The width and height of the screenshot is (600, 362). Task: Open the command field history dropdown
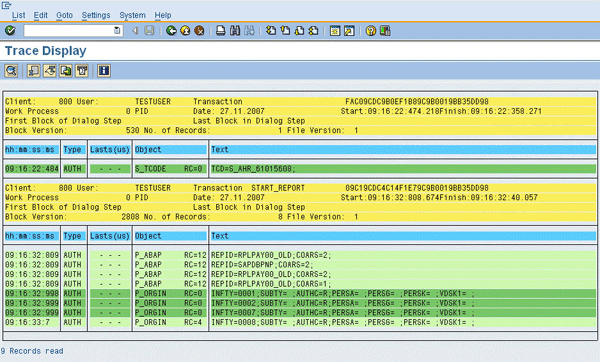pos(117,31)
